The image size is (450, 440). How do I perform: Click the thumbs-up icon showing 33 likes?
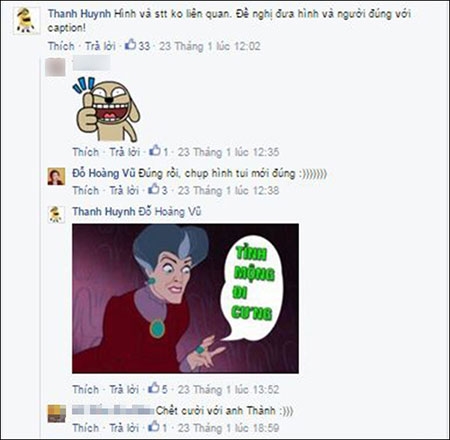(130, 44)
